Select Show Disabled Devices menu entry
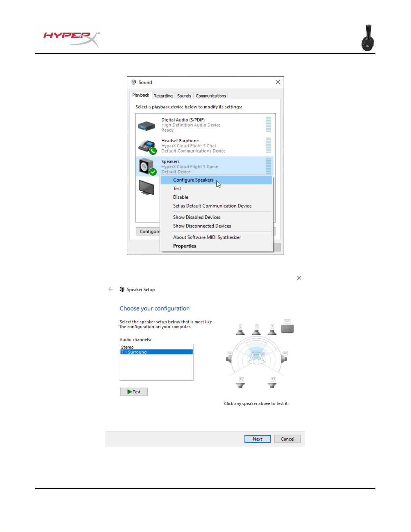The height and width of the screenshot is (532, 411). point(197,217)
